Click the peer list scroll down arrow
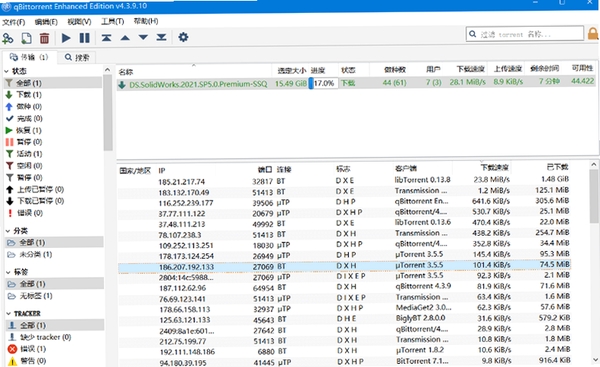Viewport: 600px width, 367px height. [x=594, y=360]
